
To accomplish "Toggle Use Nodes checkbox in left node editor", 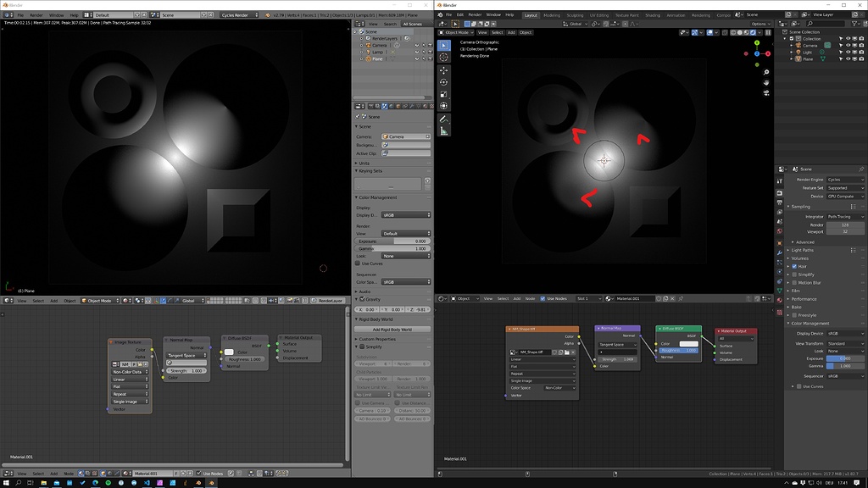I will point(198,474).
